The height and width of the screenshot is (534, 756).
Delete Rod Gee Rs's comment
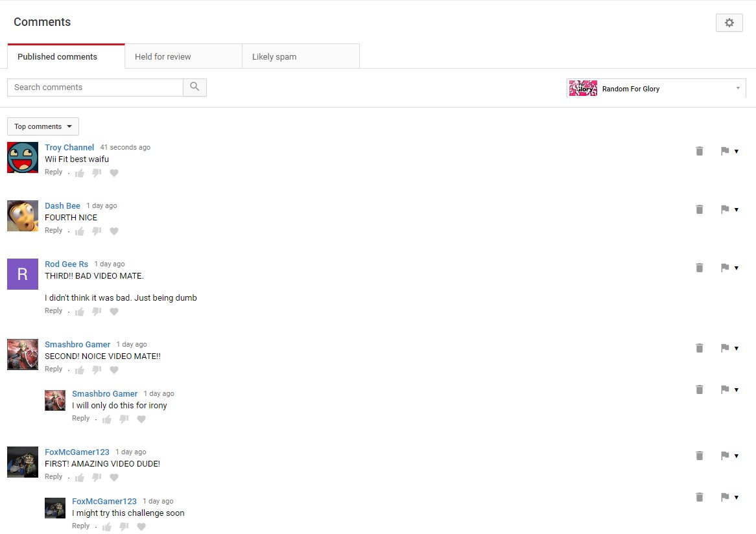pyautogui.click(x=700, y=268)
